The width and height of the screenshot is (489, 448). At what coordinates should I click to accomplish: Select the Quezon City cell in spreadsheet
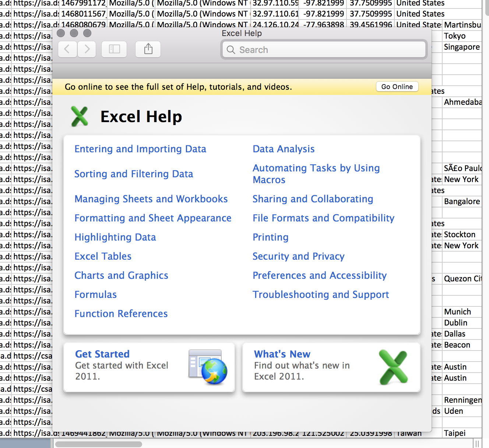pos(462,279)
